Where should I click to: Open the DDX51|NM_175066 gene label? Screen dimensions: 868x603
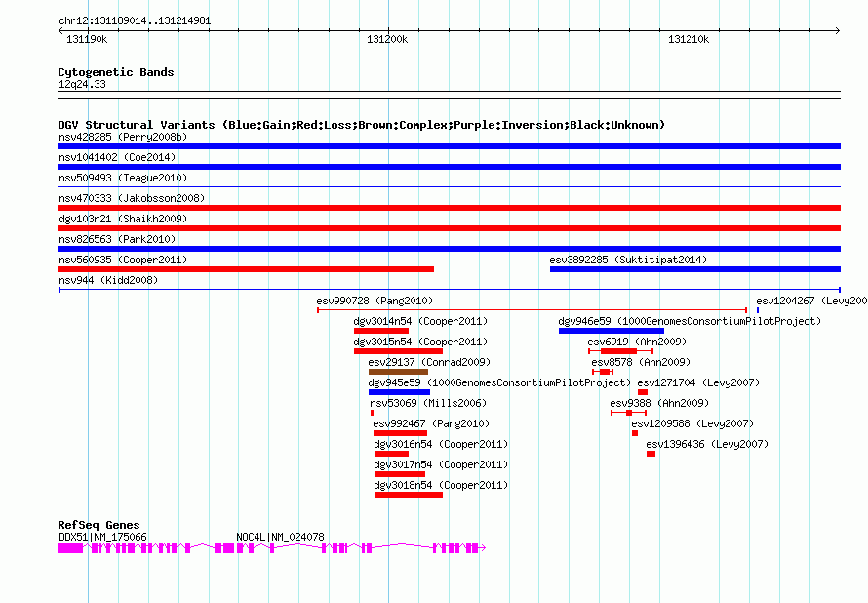pos(102,537)
